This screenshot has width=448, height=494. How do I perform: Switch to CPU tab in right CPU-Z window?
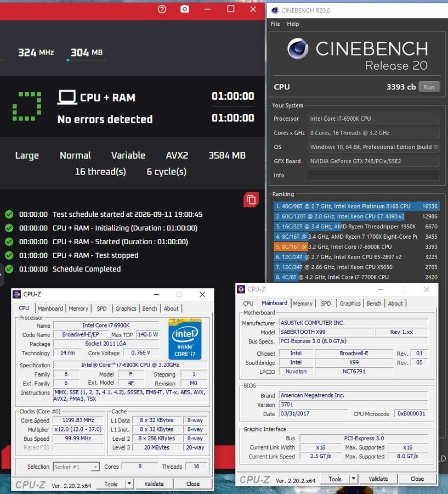pyautogui.click(x=248, y=304)
